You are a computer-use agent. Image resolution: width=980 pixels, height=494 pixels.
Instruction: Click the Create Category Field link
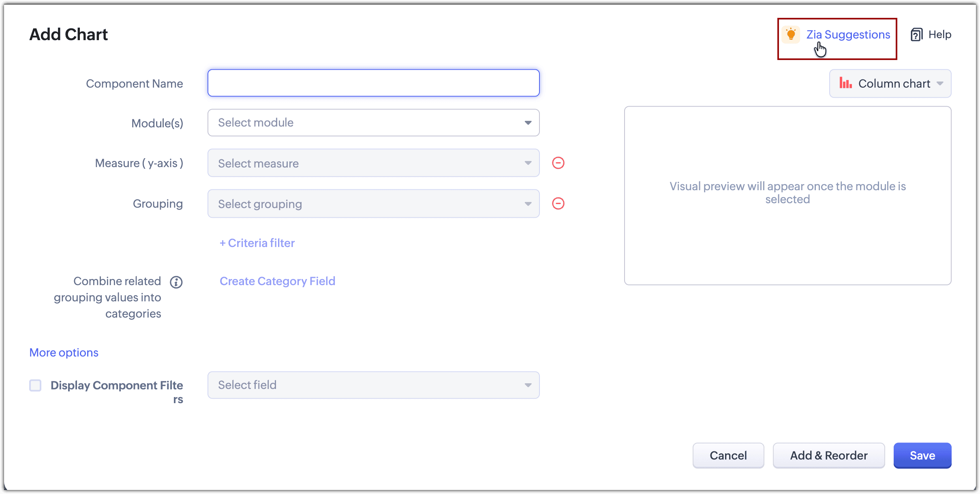(277, 281)
